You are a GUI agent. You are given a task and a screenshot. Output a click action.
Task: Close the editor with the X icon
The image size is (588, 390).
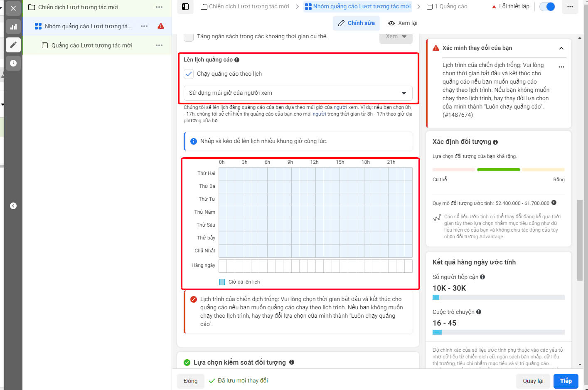pyautogui.click(x=13, y=8)
